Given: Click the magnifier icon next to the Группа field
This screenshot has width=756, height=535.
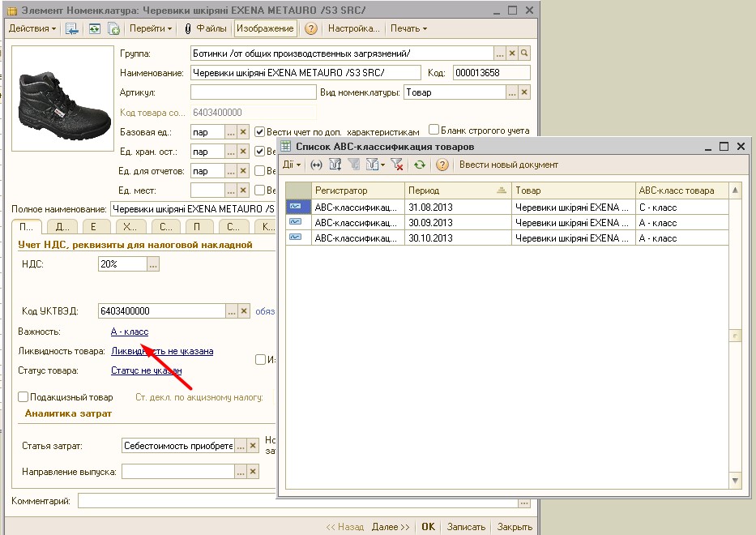Looking at the screenshot, I should (x=524, y=53).
